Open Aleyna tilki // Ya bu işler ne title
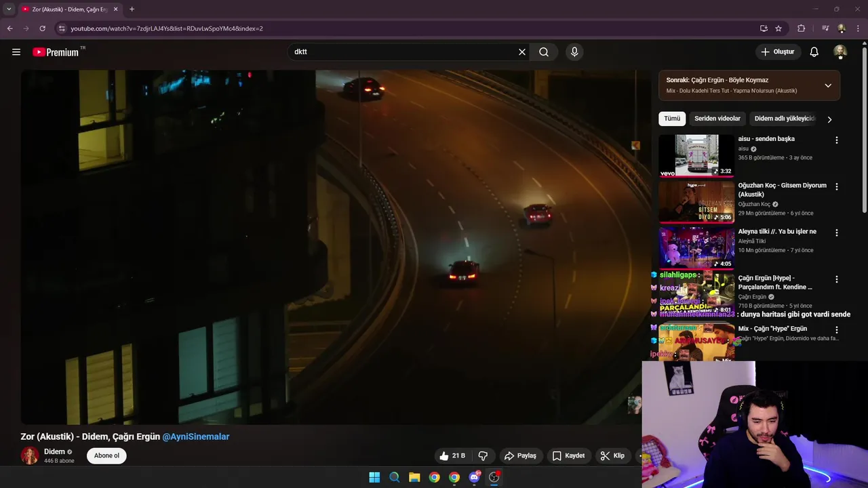Viewport: 868px width, 488px height. click(777, 232)
